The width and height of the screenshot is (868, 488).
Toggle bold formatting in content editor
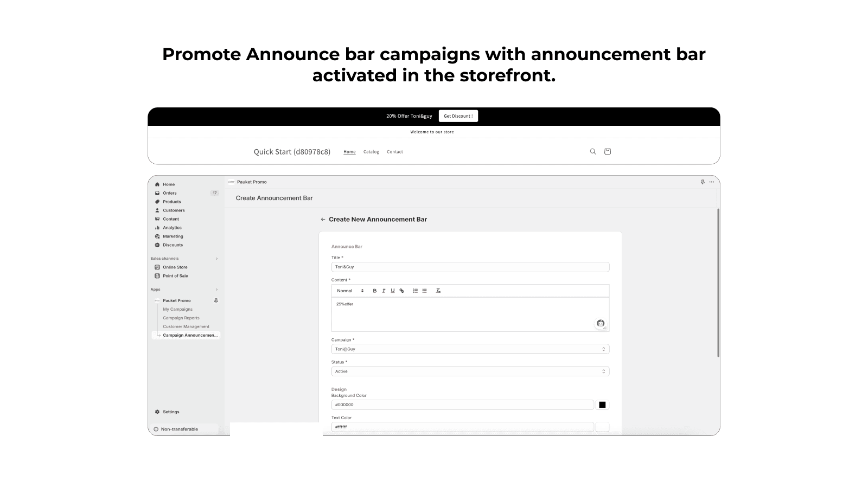tap(374, 291)
